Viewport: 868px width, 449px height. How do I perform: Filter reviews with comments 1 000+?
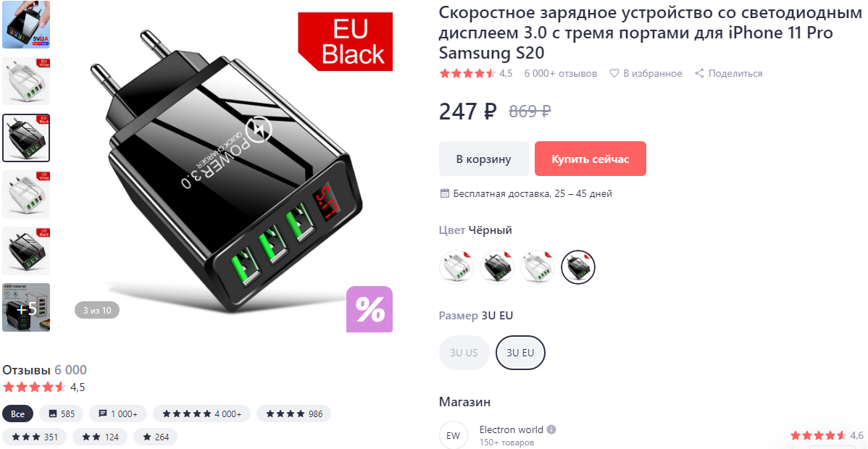(118, 414)
